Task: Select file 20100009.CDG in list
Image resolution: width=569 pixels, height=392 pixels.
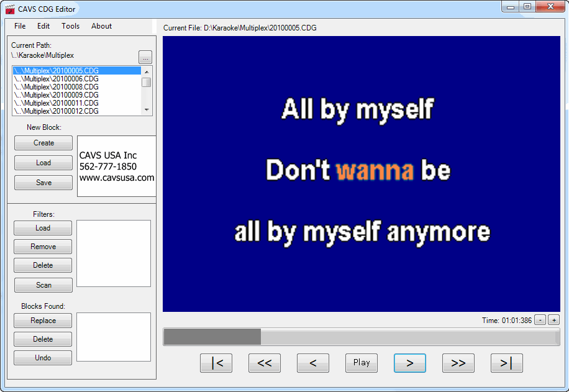Action: pos(77,94)
